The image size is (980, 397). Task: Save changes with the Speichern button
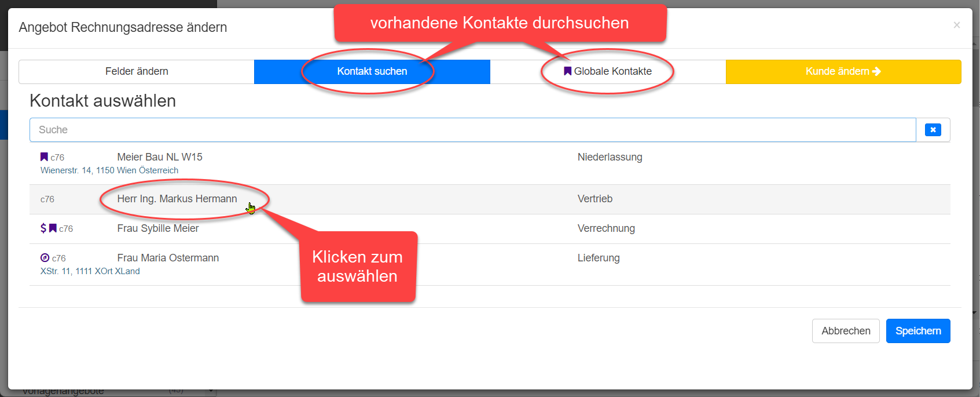click(917, 331)
